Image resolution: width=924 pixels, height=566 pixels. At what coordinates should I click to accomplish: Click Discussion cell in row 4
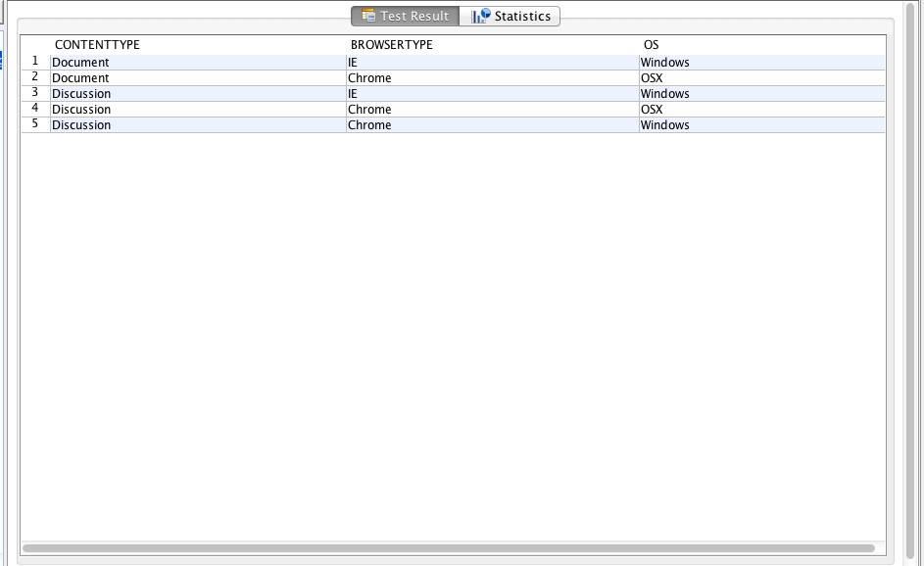(x=198, y=109)
